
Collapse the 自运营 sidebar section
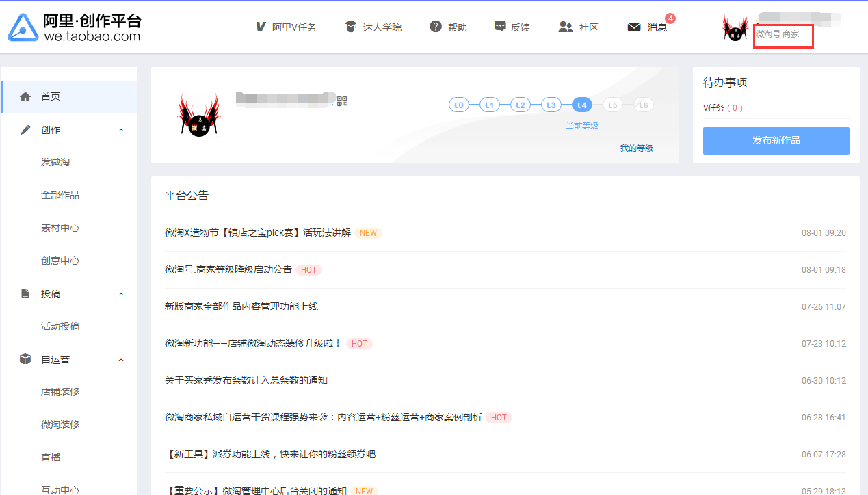pos(121,360)
